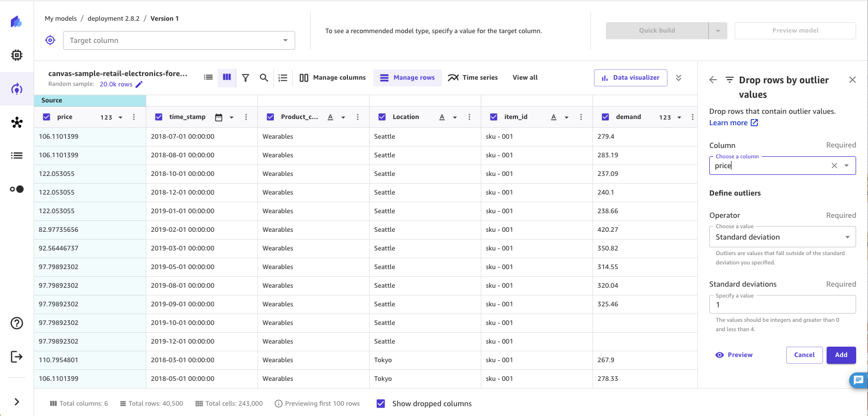Screen dimensions: 868x416
Task: Open the Manage columns tab
Action: pyautogui.click(x=332, y=78)
